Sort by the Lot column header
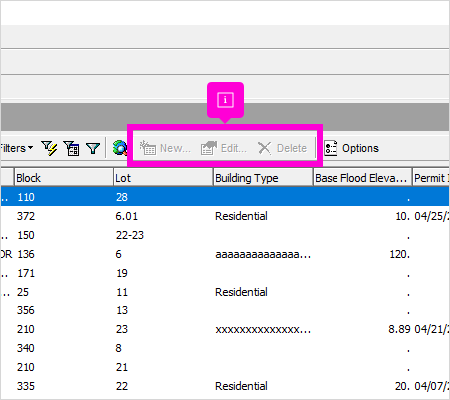The height and width of the screenshot is (400, 450). click(x=163, y=178)
